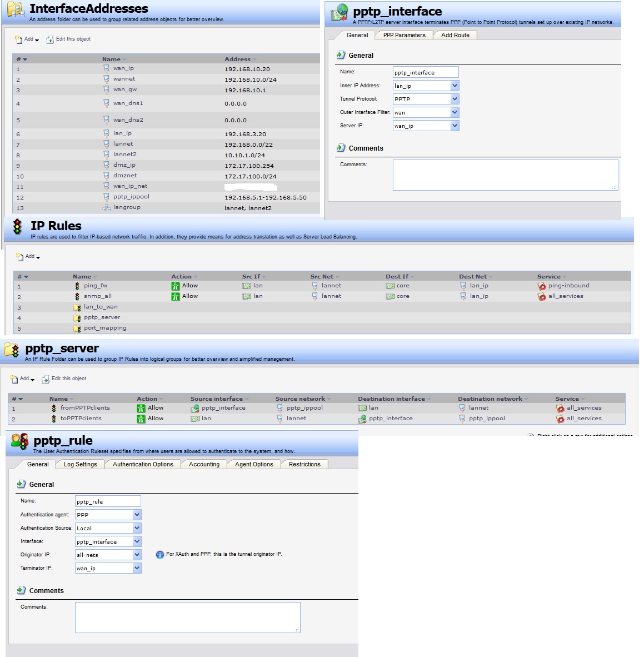Open the Terminator IP dropdown

point(137,568)
